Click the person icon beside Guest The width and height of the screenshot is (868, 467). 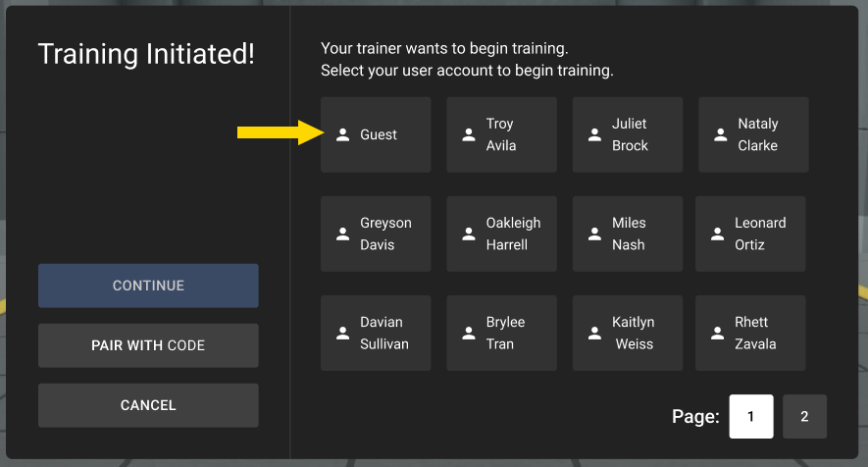click(x=342, y=134)
